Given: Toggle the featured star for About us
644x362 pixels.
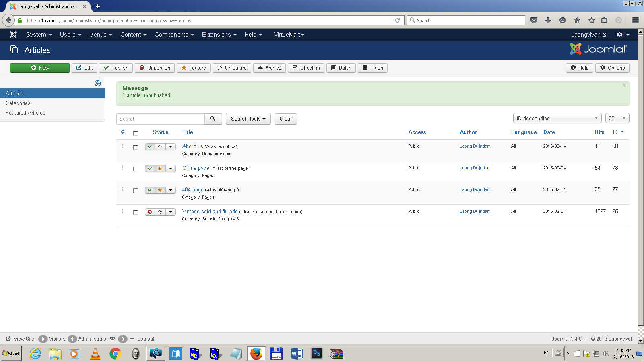Looking at the screenshot, I should coord(160,147).
